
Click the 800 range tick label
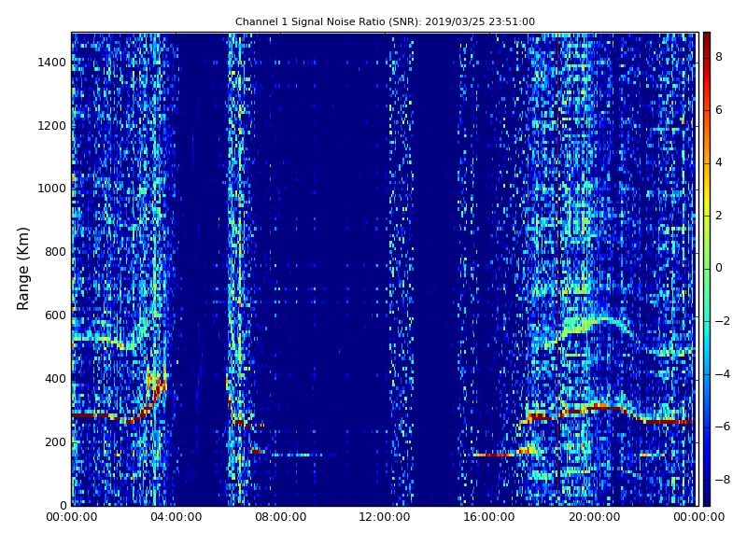(55, 252)
